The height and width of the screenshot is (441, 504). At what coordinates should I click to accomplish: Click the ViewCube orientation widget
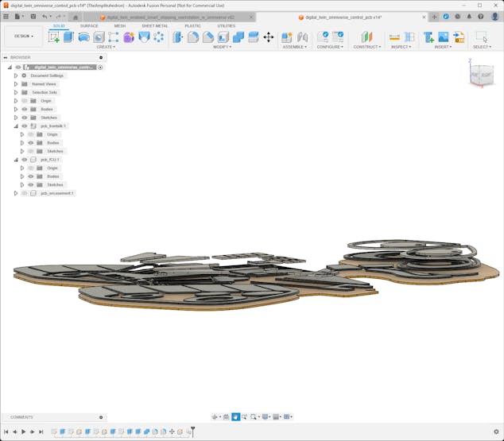pyautogui.click(x=481, y=74)
